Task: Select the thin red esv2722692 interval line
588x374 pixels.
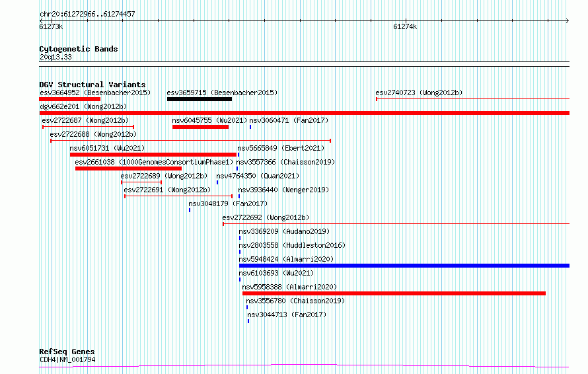Action: (x=396, y=224)
